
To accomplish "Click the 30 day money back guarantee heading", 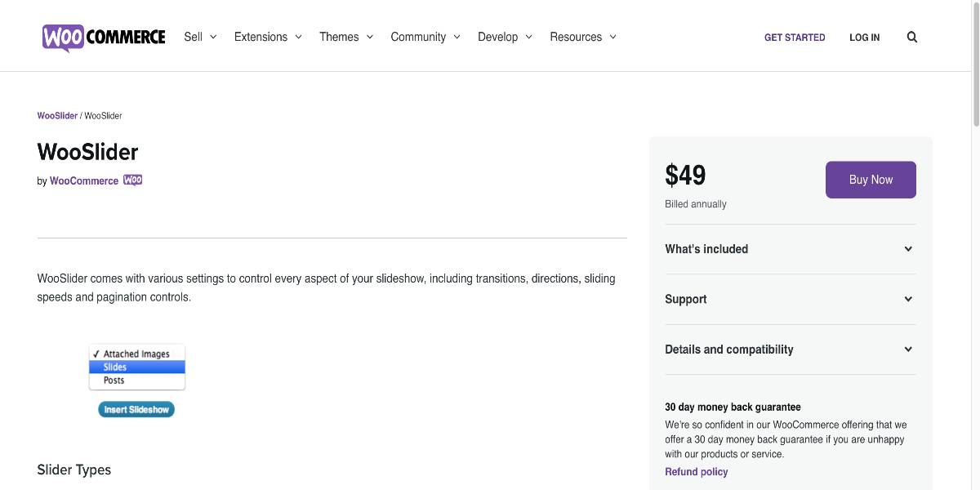I will tap(733, 407).
